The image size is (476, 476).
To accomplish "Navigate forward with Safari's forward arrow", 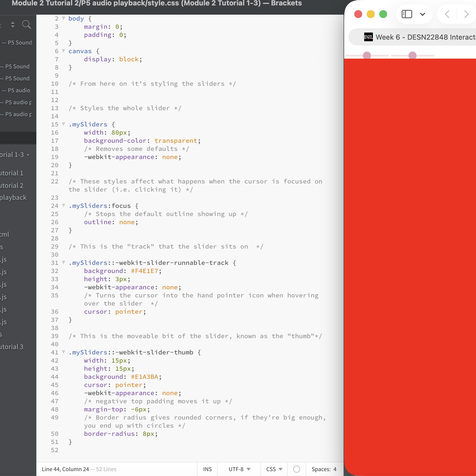I will click(466, 14).
